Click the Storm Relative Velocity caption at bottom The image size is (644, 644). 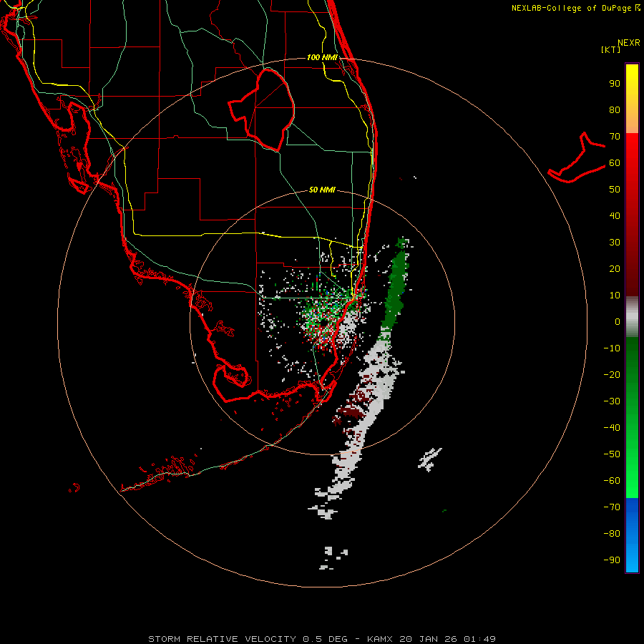point(321,639)
